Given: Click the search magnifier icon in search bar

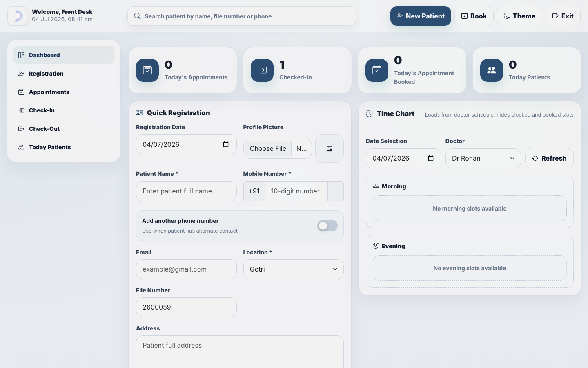Looking at the screenshot, I should click(x=138, y=16).
